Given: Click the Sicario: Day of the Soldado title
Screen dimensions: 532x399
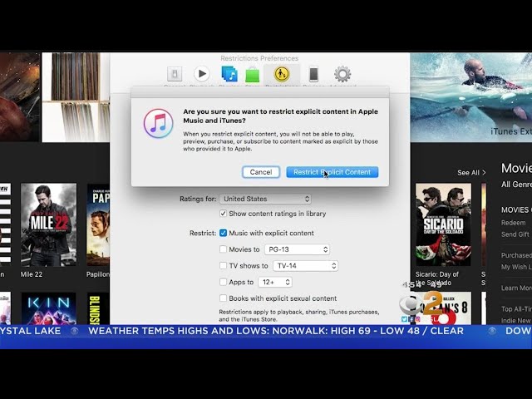Looking at the screenshot, I should 437,278.
